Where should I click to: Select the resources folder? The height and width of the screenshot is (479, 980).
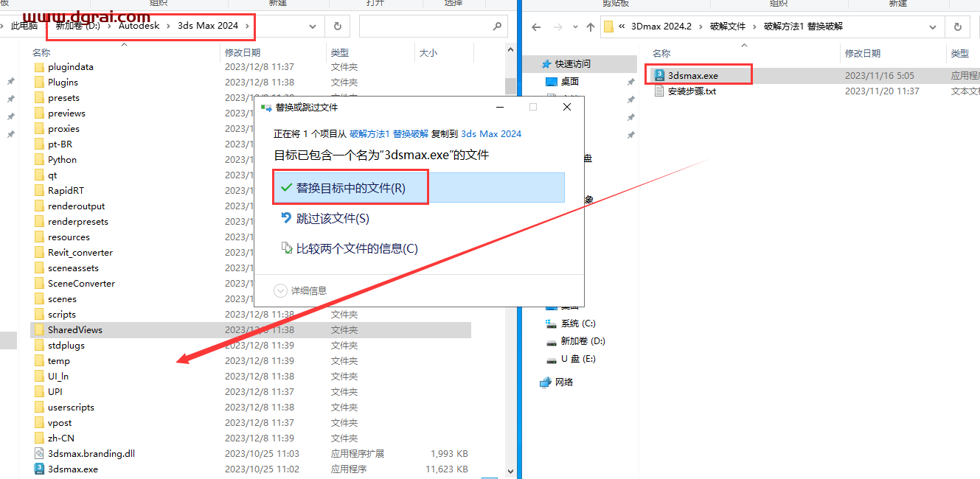click(69, 237)
